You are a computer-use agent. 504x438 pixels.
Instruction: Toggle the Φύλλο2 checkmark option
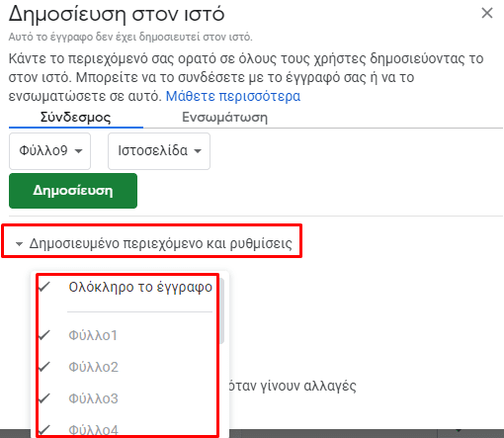click(126, 367)
